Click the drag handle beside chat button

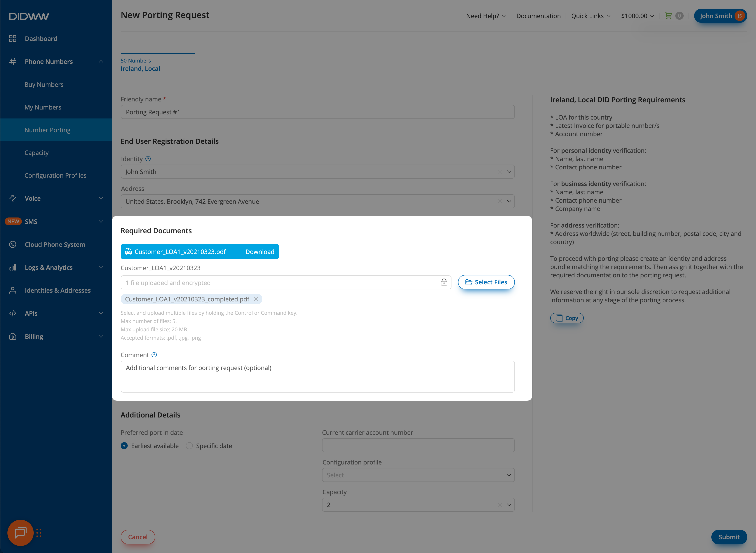point(39,533)
